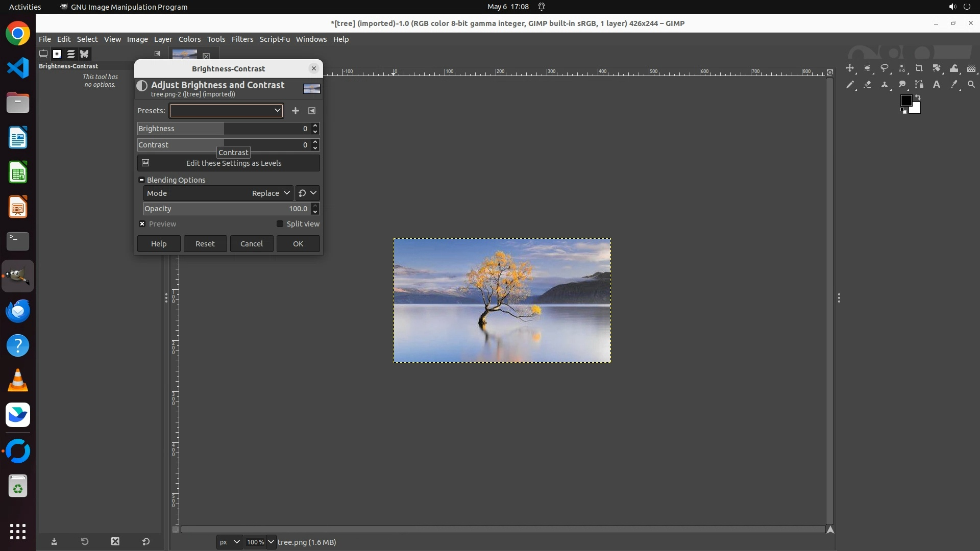Select the Move tool
Viewport: 980px width, 551px height.
click(x=850, y=68)
